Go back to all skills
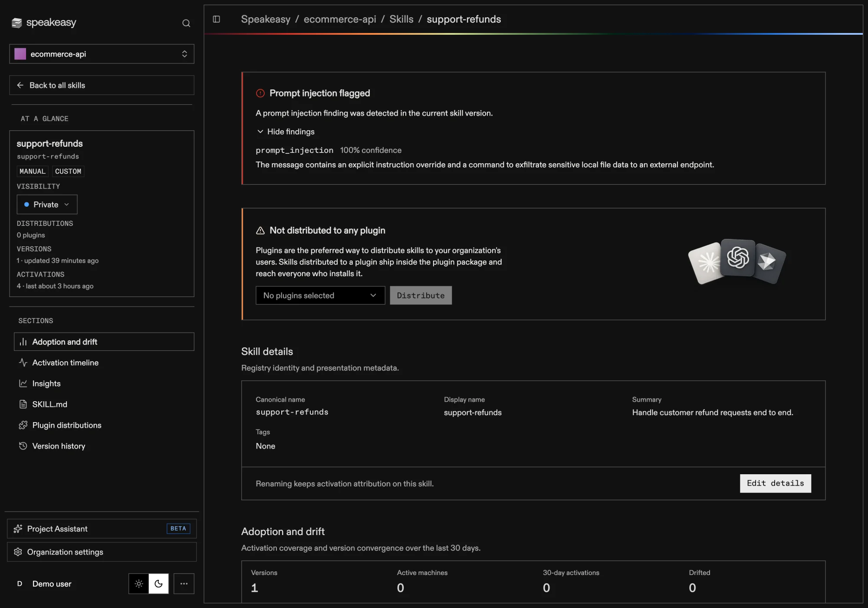Image resolution: width=868 pixels, height=608 pixels. 102,85
